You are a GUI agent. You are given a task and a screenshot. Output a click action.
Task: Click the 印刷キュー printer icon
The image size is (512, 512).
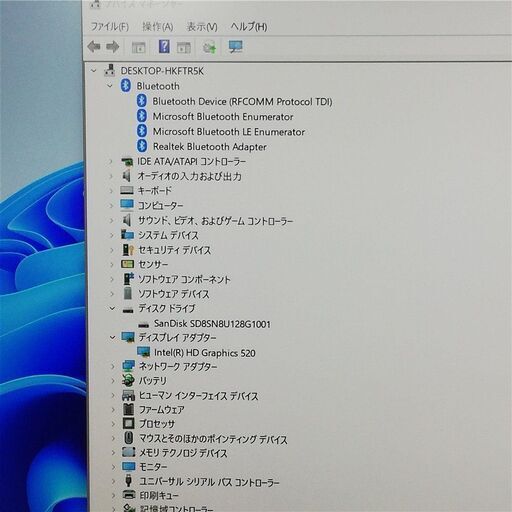[129, 495]
